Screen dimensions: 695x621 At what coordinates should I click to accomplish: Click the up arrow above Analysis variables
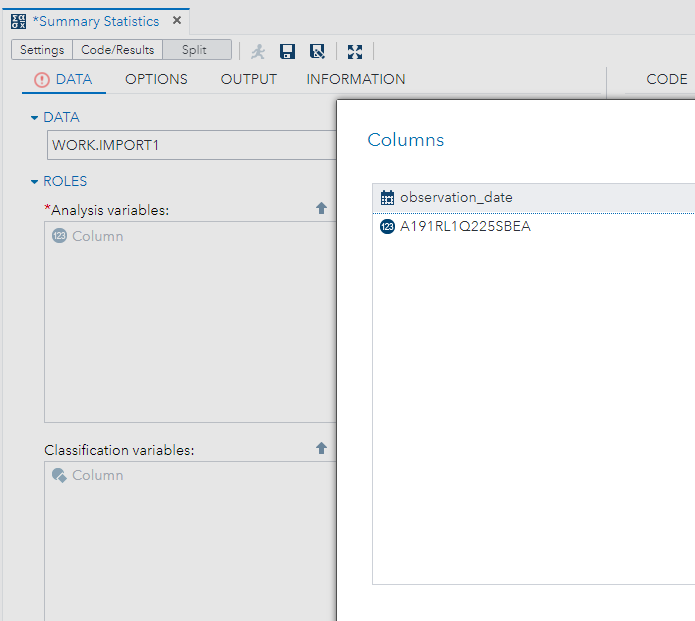click(x=321, y=208)
